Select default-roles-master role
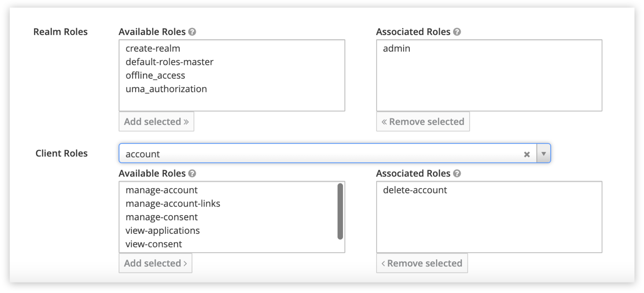644x293 pixels. pyautogui.click(x=169, y=62)
